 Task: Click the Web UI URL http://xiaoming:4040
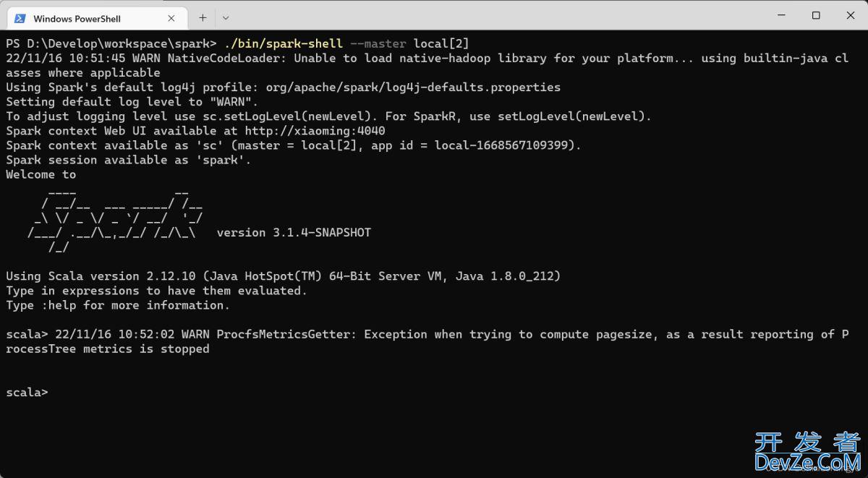[x=315, y=131]
